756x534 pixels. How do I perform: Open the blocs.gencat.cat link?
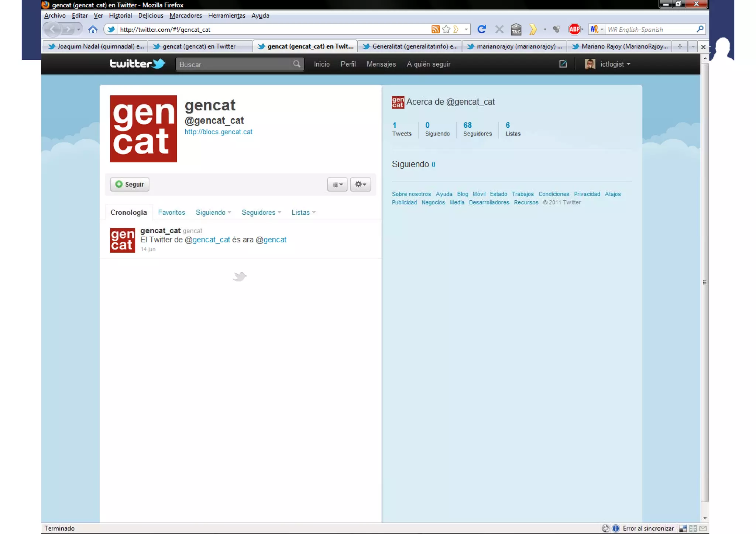pos(218,132)
